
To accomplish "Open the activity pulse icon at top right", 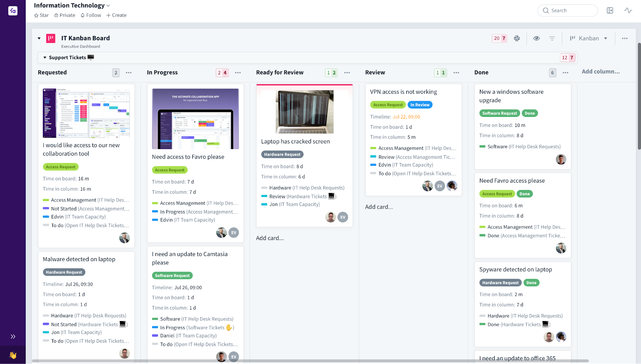I will 628,10.
